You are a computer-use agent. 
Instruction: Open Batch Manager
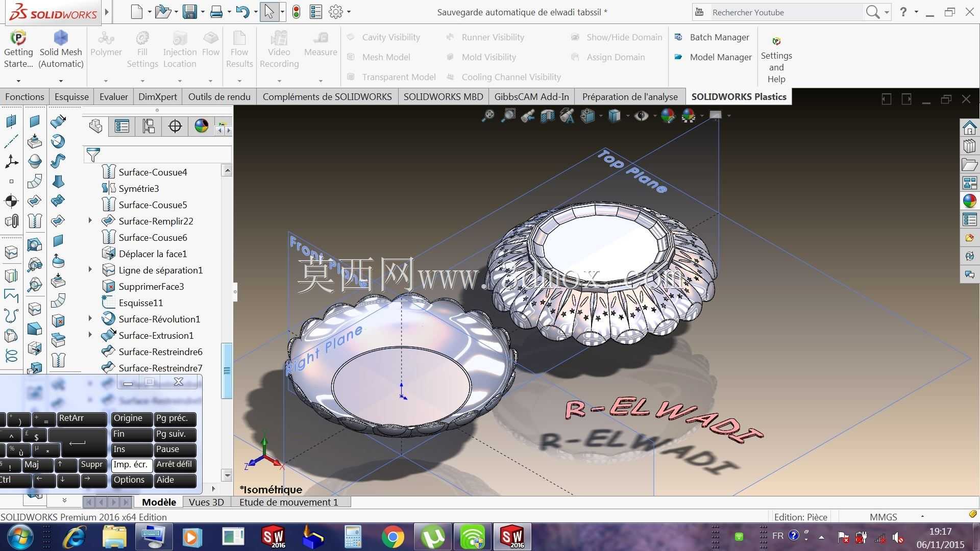click(x=712, y=37)
